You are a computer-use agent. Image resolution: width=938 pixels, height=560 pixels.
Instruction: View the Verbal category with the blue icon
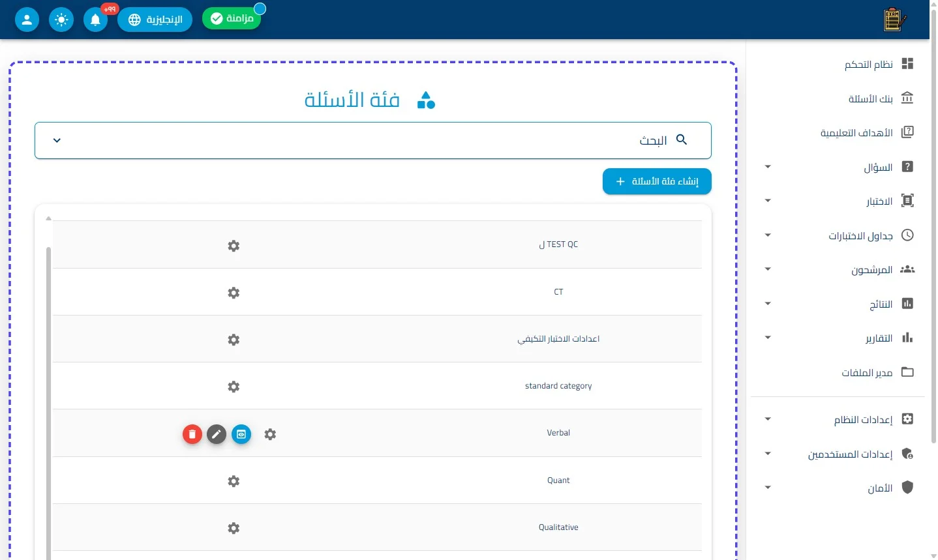pyautogui.click(x=241, y=434)
